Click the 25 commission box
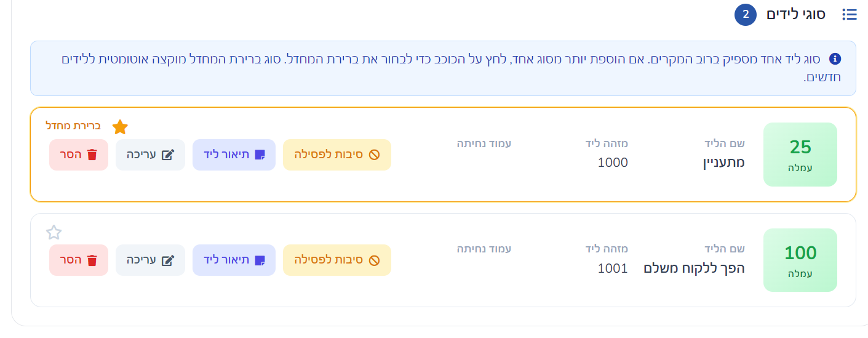The height and width of the screenshot is (338, 868). point(800,154)
